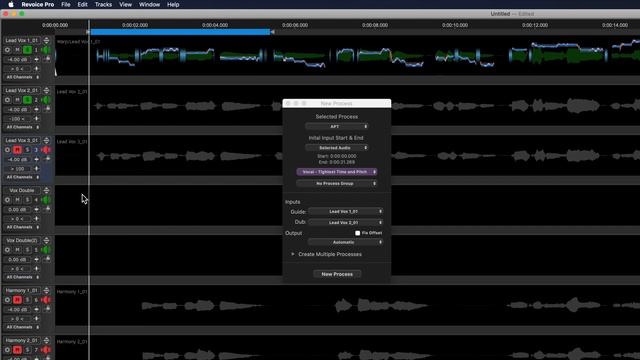The width and height of the screenshot is (640, 360).
Task: Click the fader icon beside Lead Vox 3_01 gain
Action: pyautogui.click(x=47, y=160)
